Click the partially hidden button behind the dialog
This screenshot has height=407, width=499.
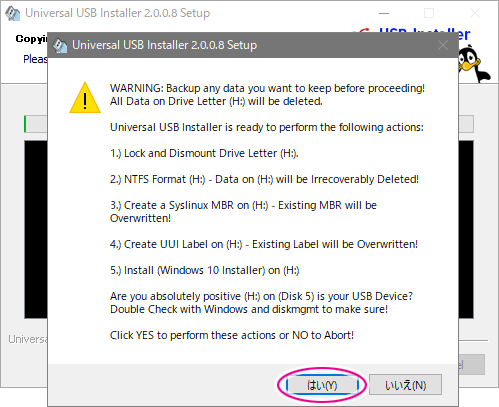tap(472, 364)
